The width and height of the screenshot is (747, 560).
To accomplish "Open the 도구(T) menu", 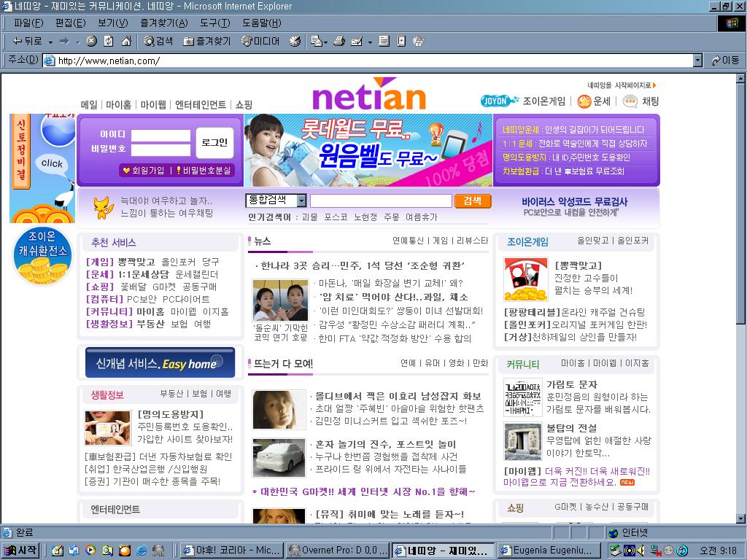I will pyautogui.click(x=214, y=23).
